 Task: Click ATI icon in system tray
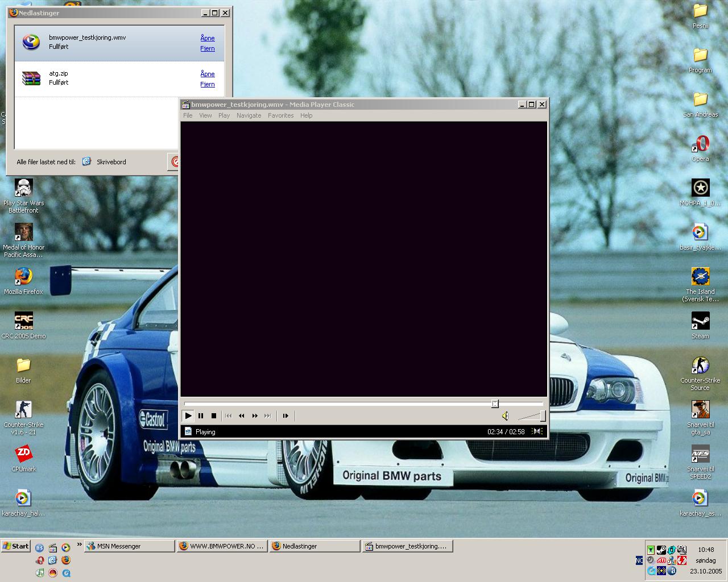coord(661,560)
